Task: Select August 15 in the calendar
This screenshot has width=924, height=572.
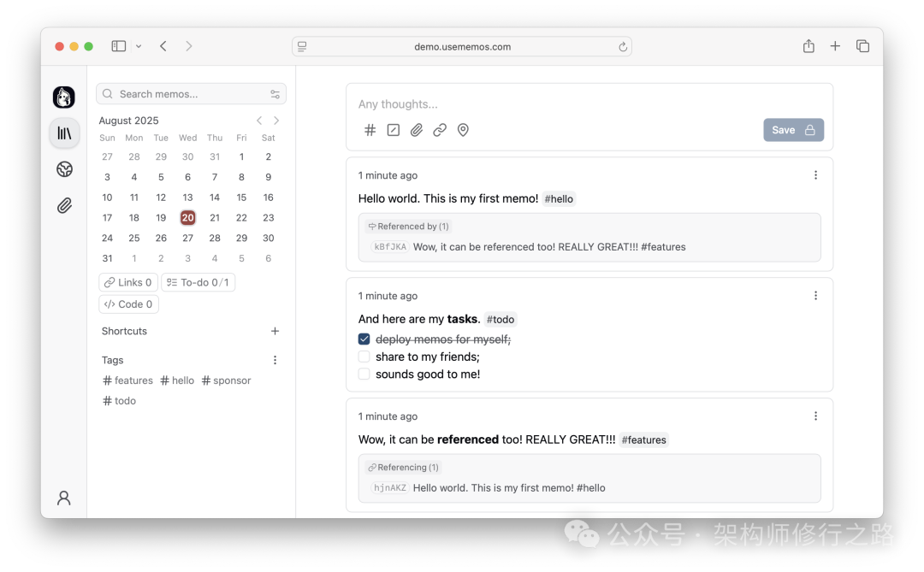Action: (x=241, y=198)
